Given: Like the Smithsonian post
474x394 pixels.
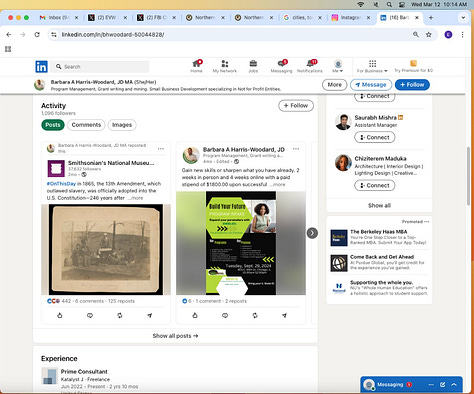Looking at the screenshot, I should click(60, 315).
